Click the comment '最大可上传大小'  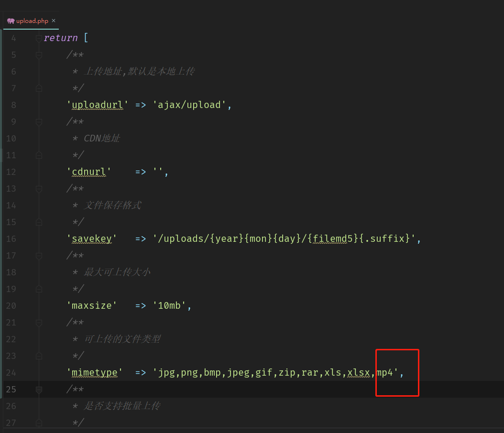tap(117, 272)
